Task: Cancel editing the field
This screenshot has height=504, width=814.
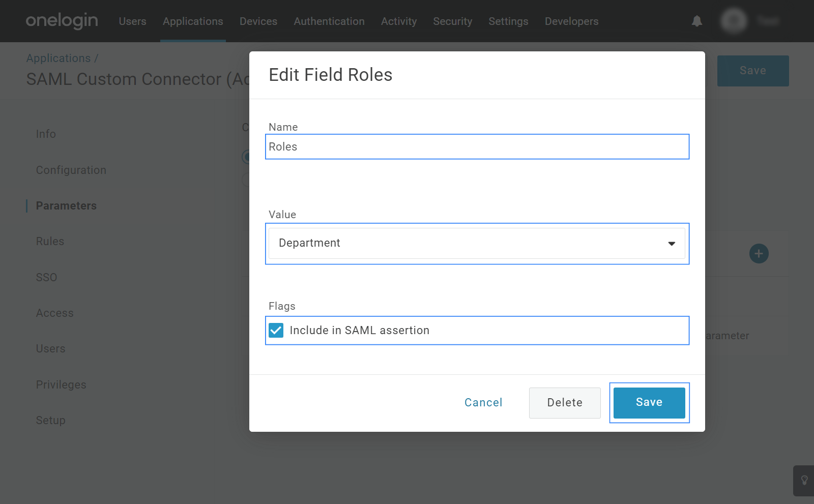Action: click(483, 403)
